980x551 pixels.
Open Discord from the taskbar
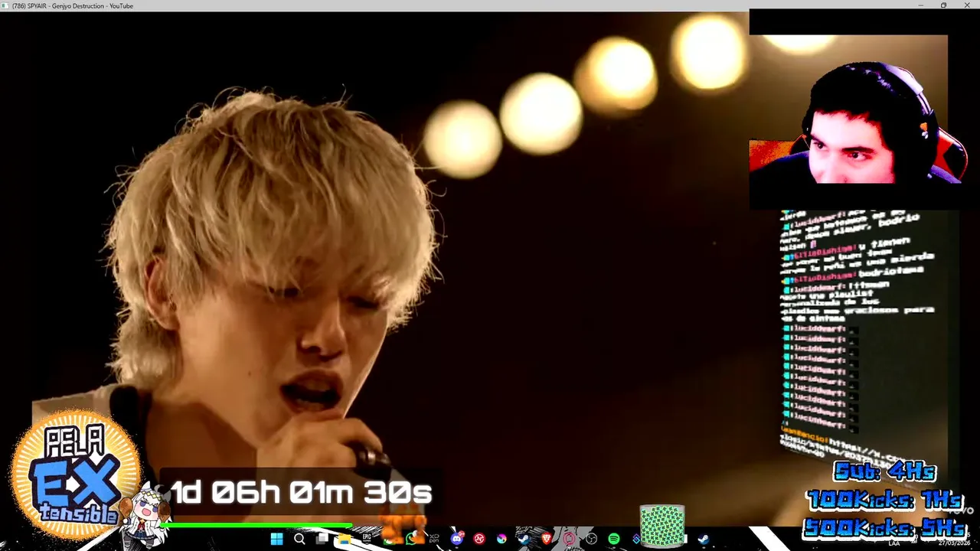[x=457, y=539]
